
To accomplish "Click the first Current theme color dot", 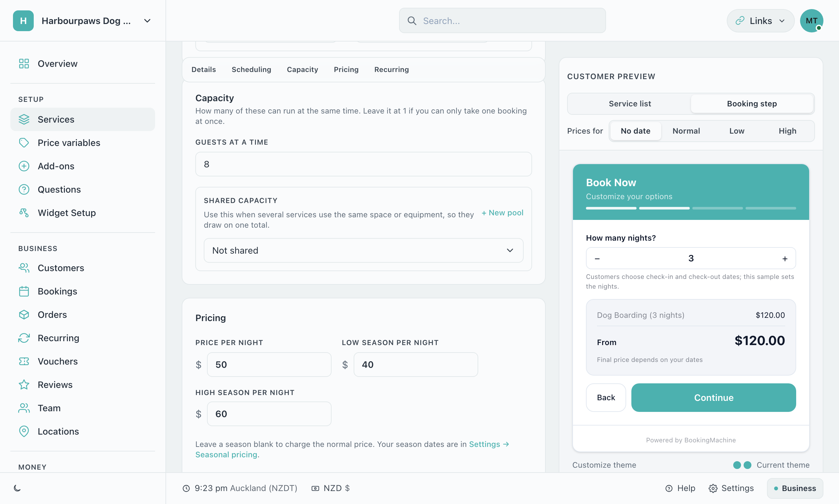I will click(737, 465).
